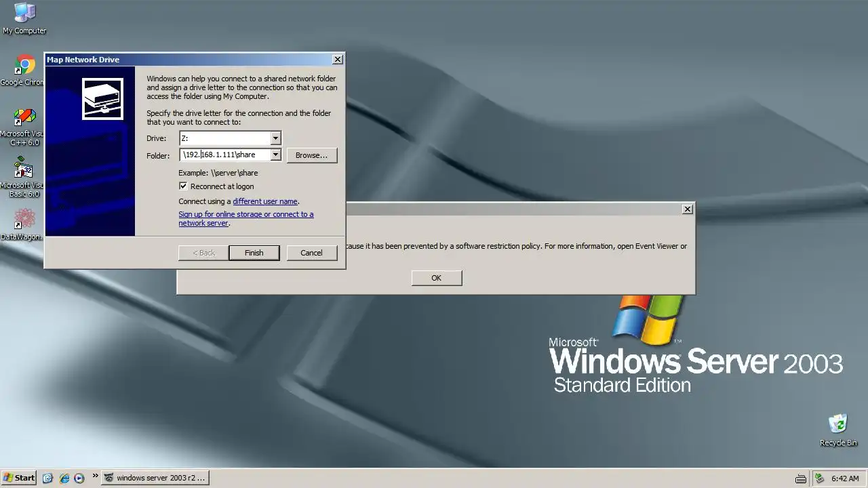Close the software restriction error dialog
This screenshot has height=488, width=868.
pyautogui.click(x=688, y=209)
